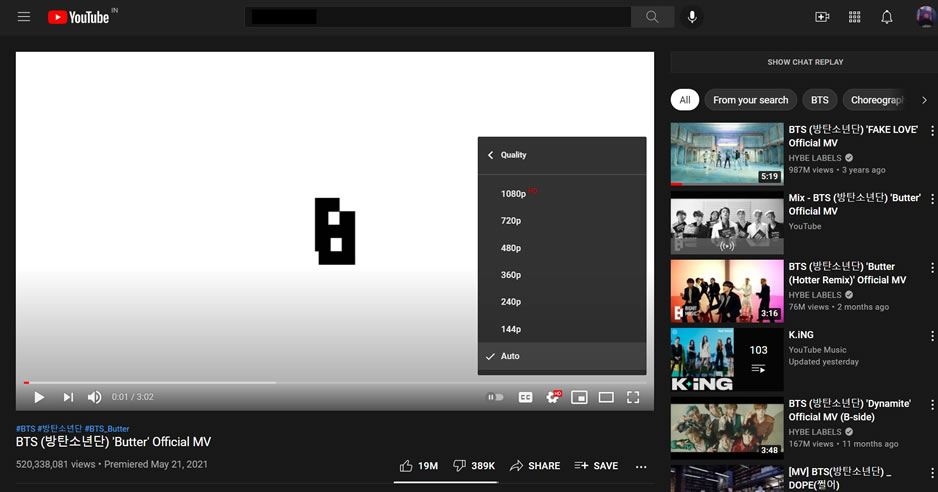Select 720p quality
Viewport: 938px width, 492px height.
(x=562, y=221)
